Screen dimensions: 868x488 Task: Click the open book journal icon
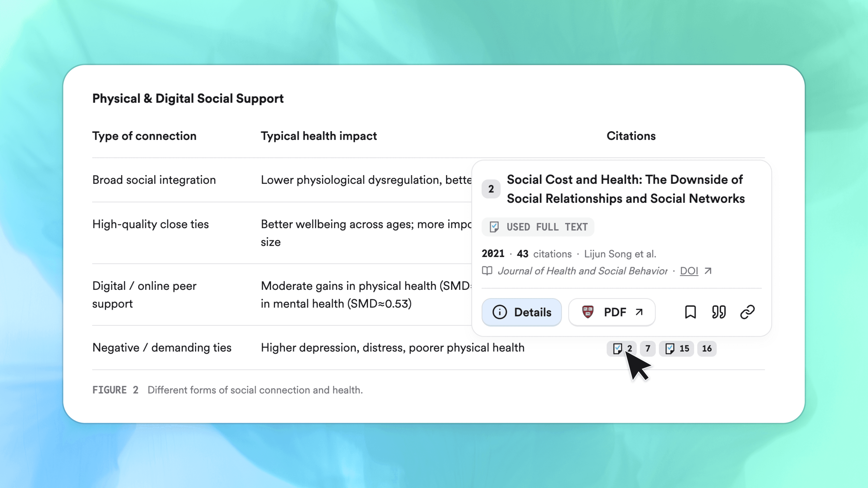(487, 271)
